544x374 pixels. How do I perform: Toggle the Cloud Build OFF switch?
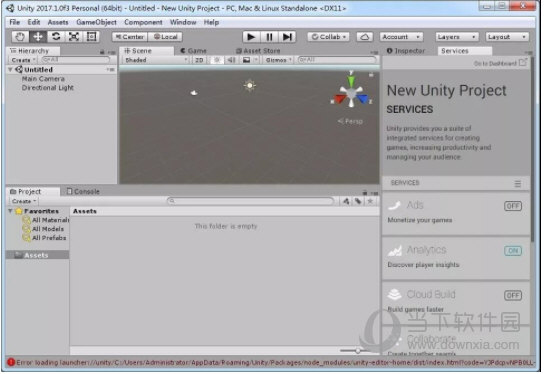tap(513, 295)
